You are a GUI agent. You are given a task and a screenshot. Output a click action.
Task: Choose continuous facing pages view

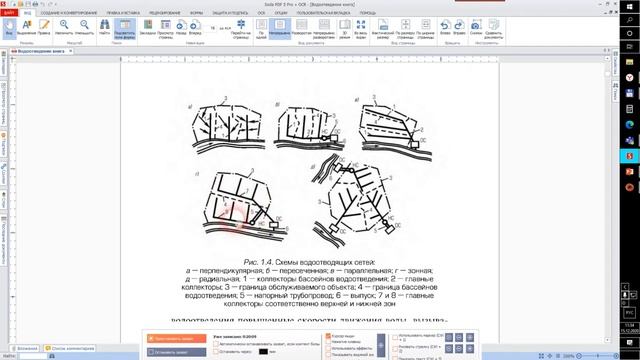pos(324,29)
